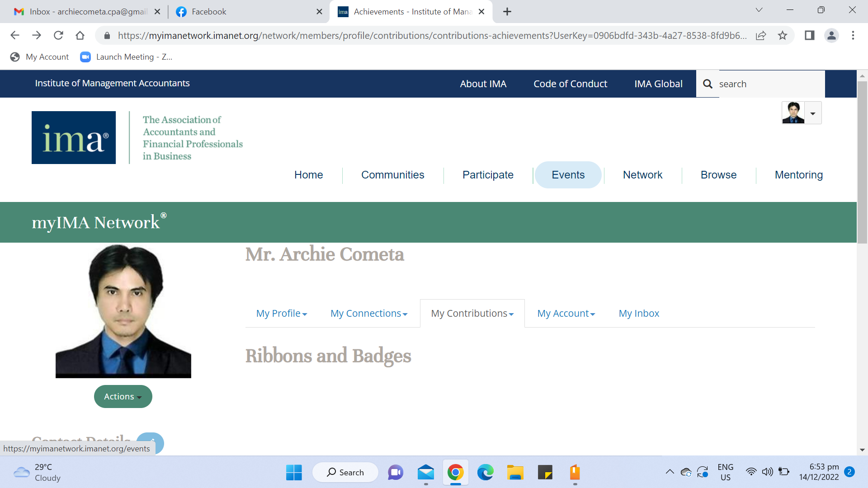The image size is (868, 488).
Task: Open File Explorer from the taskbar
Action: 515,473
